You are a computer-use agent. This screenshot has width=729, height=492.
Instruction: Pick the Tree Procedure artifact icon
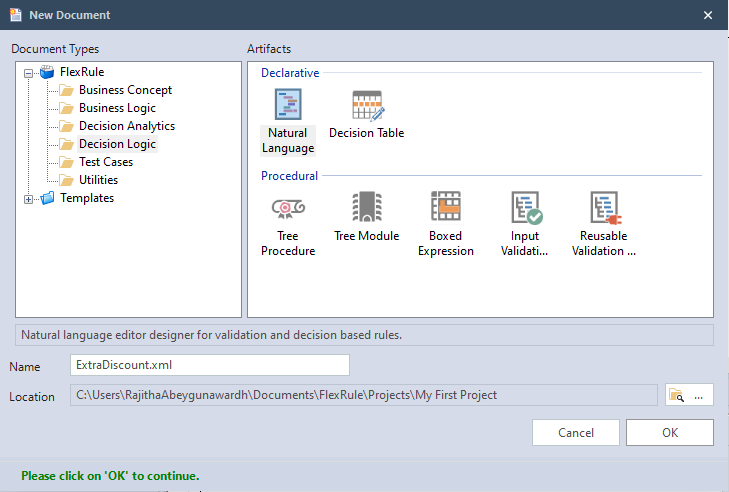(288, 208)
